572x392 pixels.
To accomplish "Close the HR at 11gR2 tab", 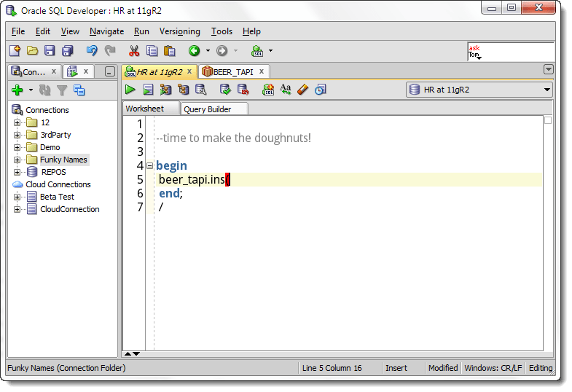I will point(189,71).
